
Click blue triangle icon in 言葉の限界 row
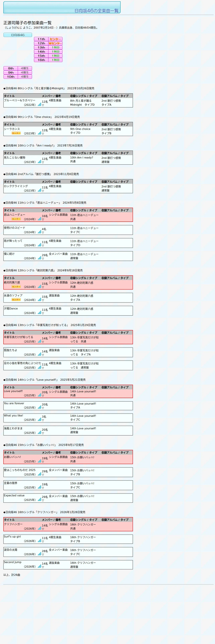39,487
